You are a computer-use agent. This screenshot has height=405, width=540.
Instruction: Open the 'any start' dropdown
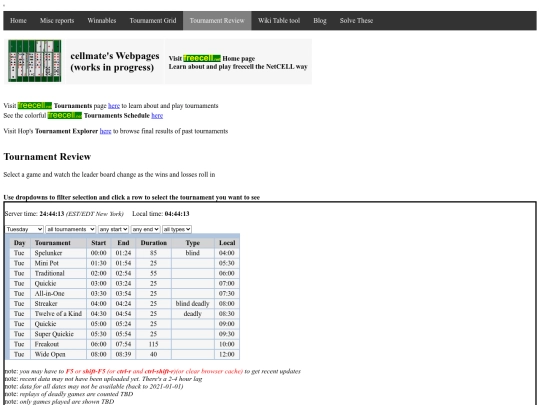[x=113, y=229]
